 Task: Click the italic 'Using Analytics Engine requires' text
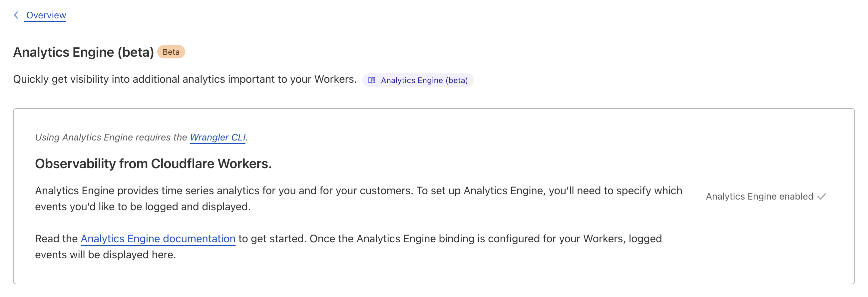tap(111, 137)
